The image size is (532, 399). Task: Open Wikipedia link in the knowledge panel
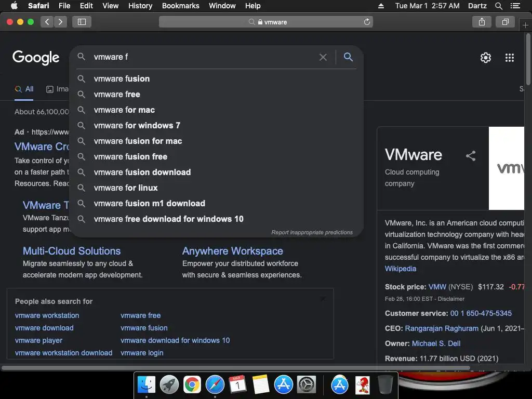401,269
